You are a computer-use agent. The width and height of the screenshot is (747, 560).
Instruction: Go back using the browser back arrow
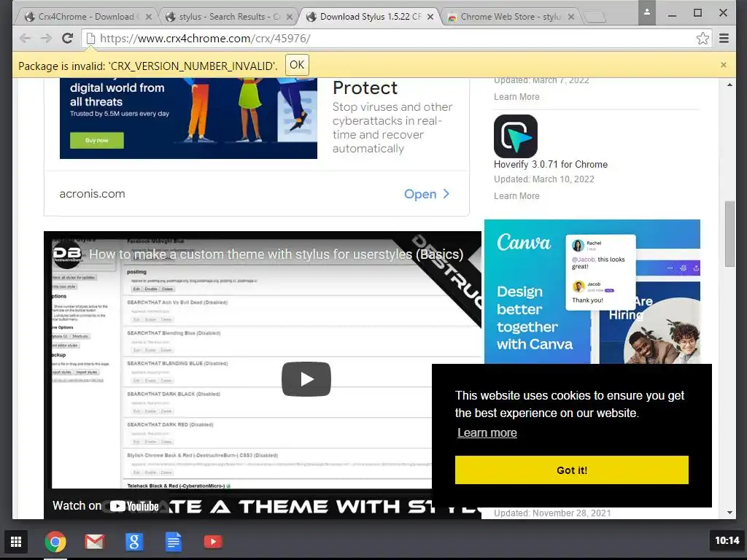(x=26, y=39)
